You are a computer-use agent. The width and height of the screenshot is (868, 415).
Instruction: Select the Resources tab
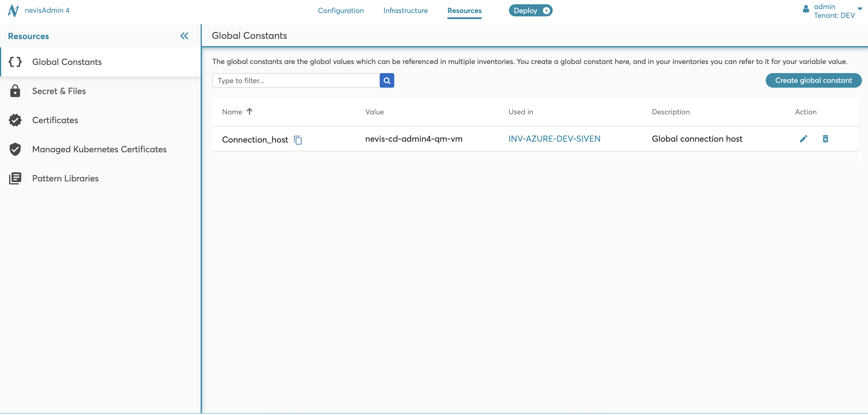(x=464, y=10)
